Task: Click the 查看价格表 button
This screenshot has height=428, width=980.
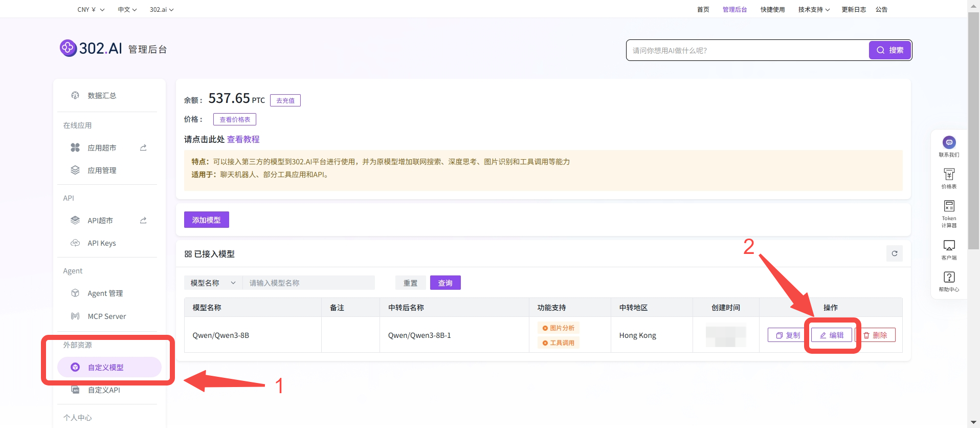Action: coord(235,119)
